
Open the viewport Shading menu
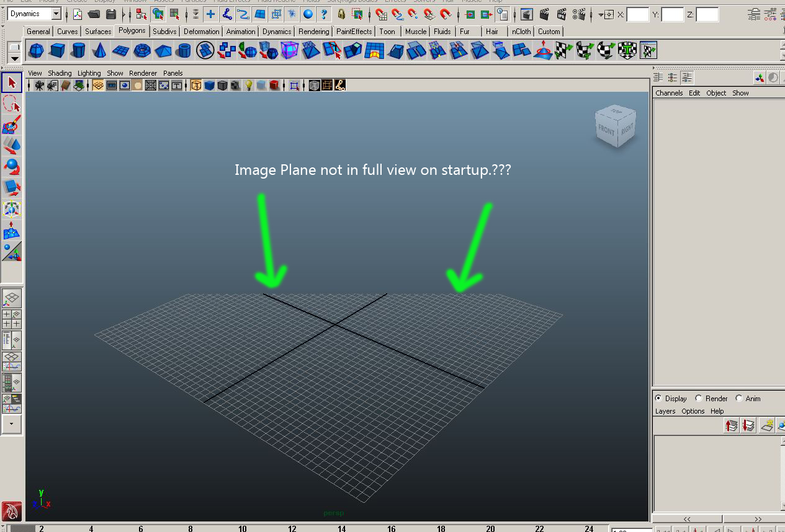(60, 73)
